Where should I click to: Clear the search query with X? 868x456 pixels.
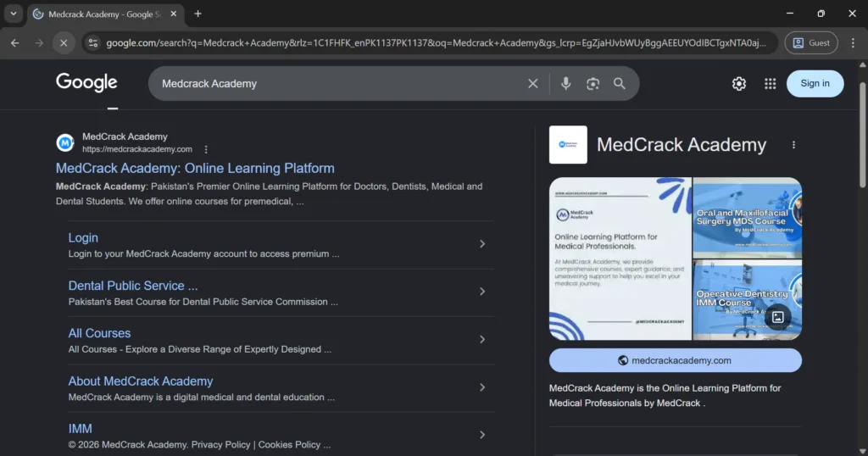coord(532,84)
